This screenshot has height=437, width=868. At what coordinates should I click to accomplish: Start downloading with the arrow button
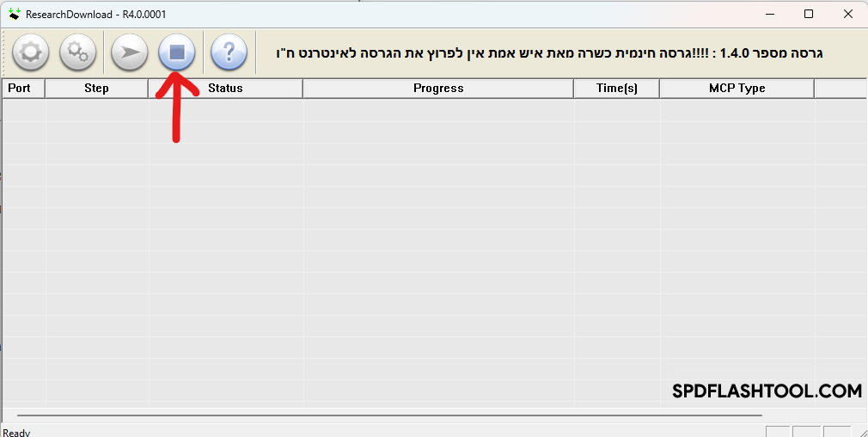tap(129, 53)
